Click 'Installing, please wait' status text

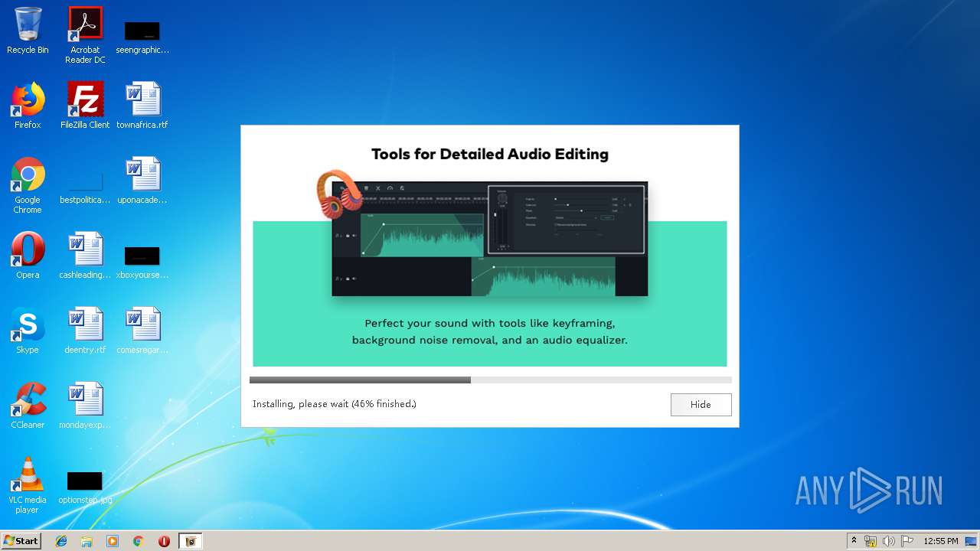coord(335,404)
